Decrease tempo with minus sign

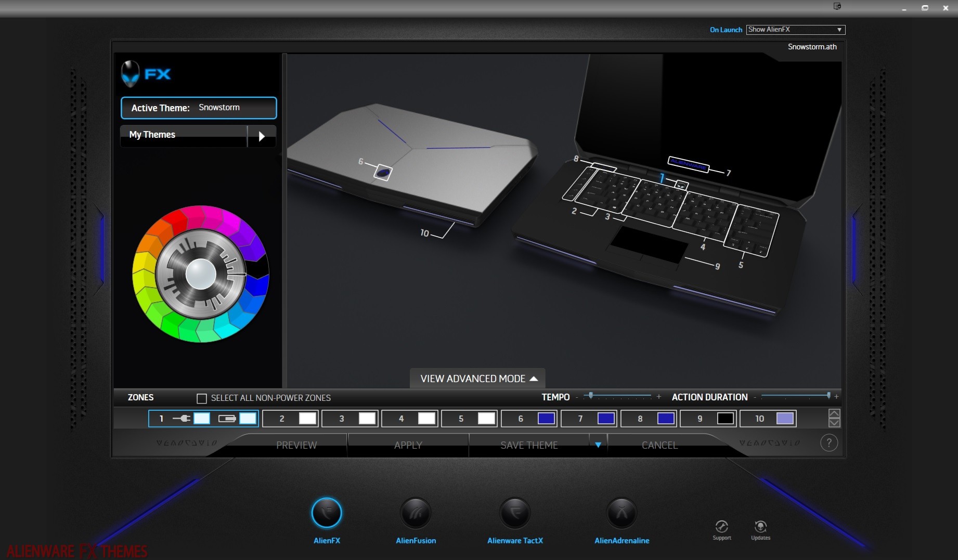tap(577, 397)
